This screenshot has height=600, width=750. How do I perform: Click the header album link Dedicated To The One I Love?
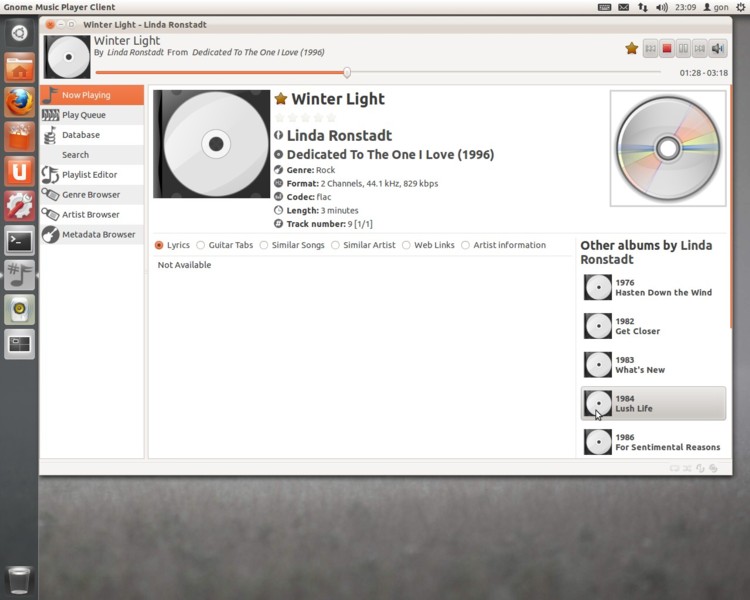click(x=258, y=52)
